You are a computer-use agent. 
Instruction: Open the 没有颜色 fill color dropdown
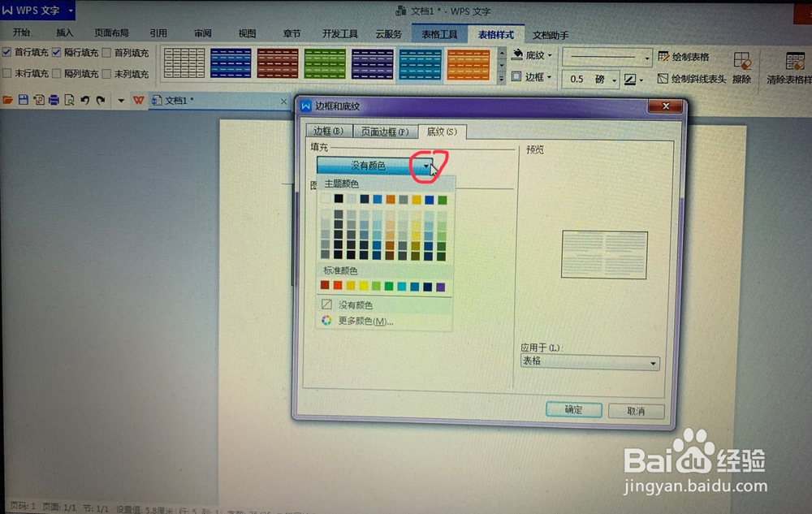click(426, 166)
